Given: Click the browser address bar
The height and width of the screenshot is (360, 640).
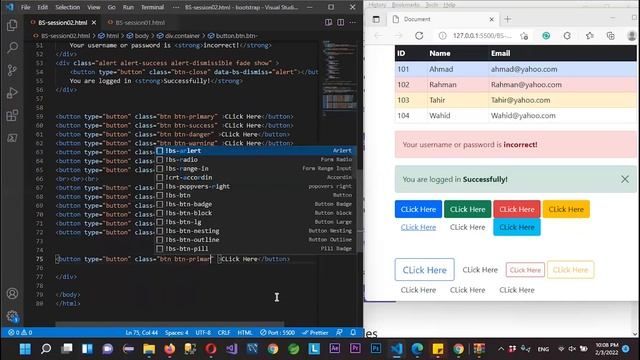Looking at the screenshot, I should click(x=482, y=36).
